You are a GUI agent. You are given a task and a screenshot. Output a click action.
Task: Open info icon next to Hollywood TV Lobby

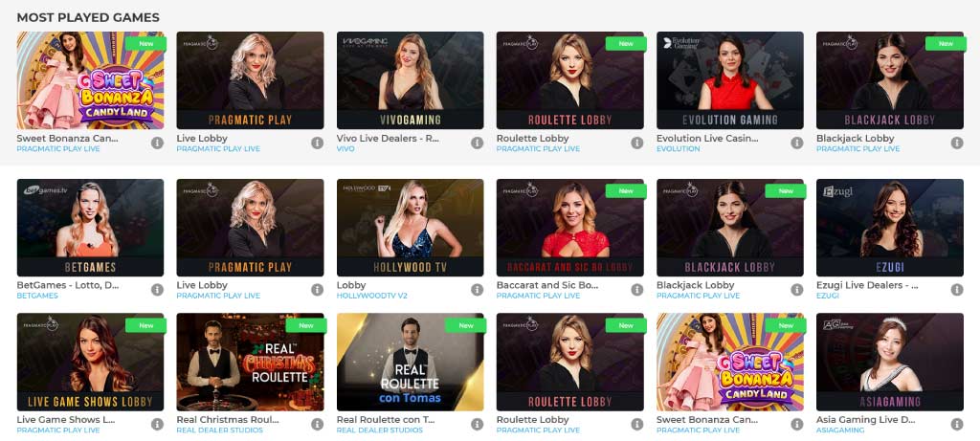click(x=477, y=290)
